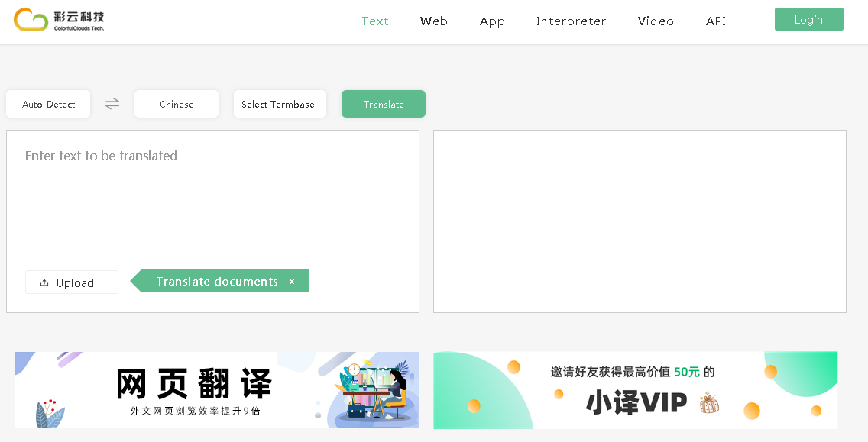Viewport: 868px width, 442px height.
Task: Open the 小译VIP invitation banner
Action: [635, 390]
